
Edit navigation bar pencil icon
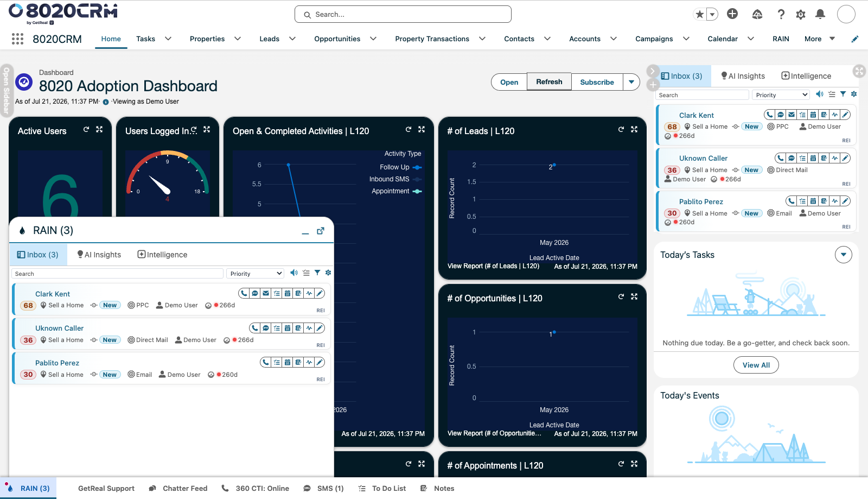click(855, 39)
